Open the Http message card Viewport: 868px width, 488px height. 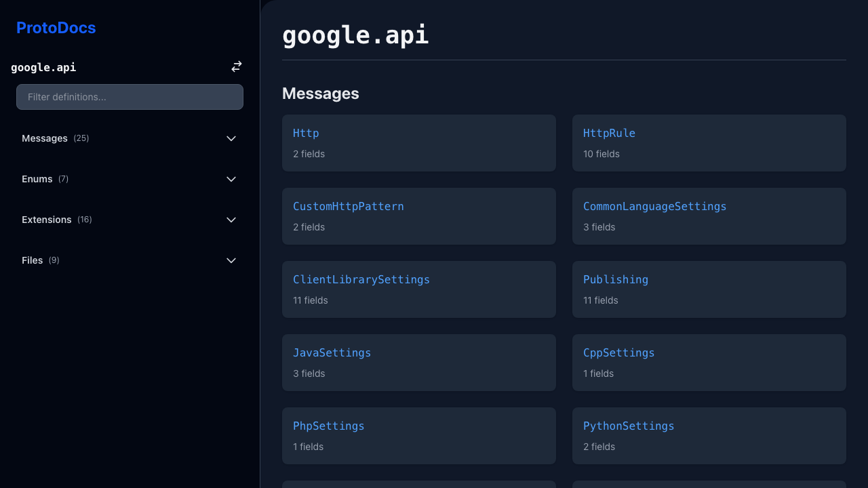pyautogui.click(x=419, y=143)
